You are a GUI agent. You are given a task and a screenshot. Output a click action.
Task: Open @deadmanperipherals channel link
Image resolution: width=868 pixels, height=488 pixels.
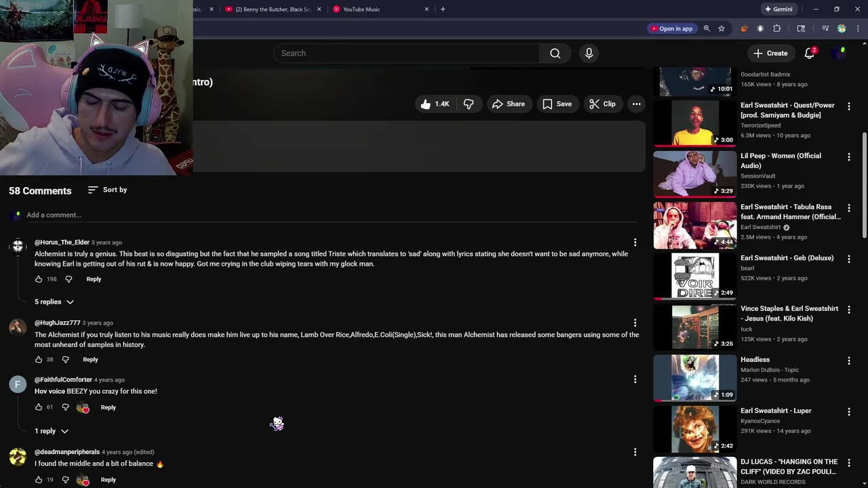(67, 452)
